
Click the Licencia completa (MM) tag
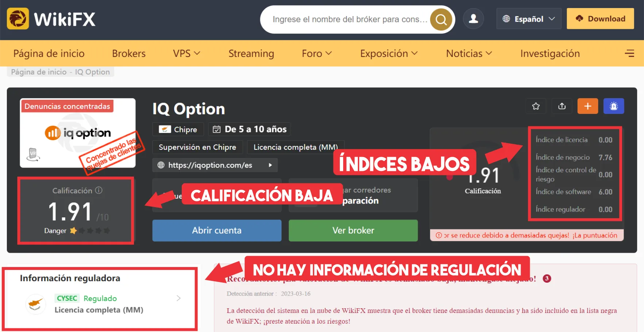(x=295, y=147)
